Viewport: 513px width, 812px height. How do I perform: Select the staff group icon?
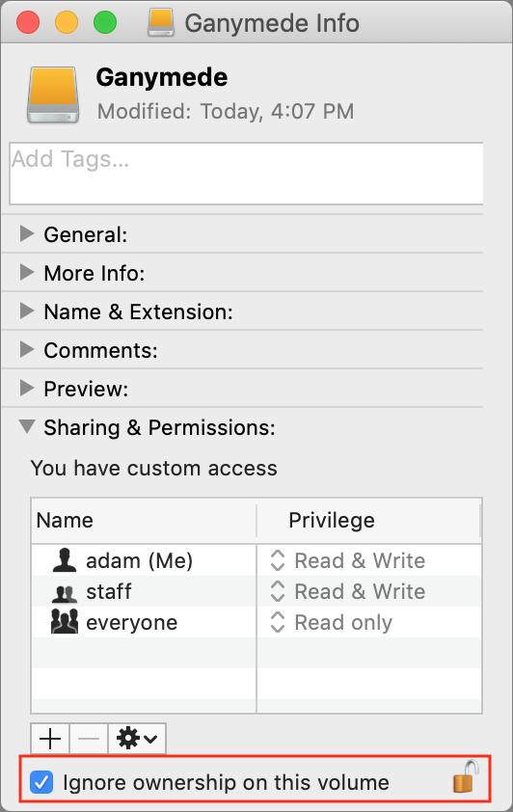tap(65, 593)
